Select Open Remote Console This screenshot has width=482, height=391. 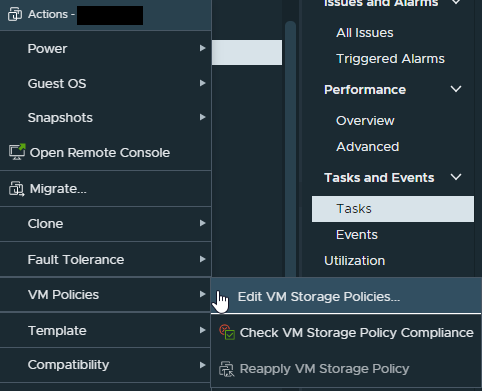[x=105, y=153]
